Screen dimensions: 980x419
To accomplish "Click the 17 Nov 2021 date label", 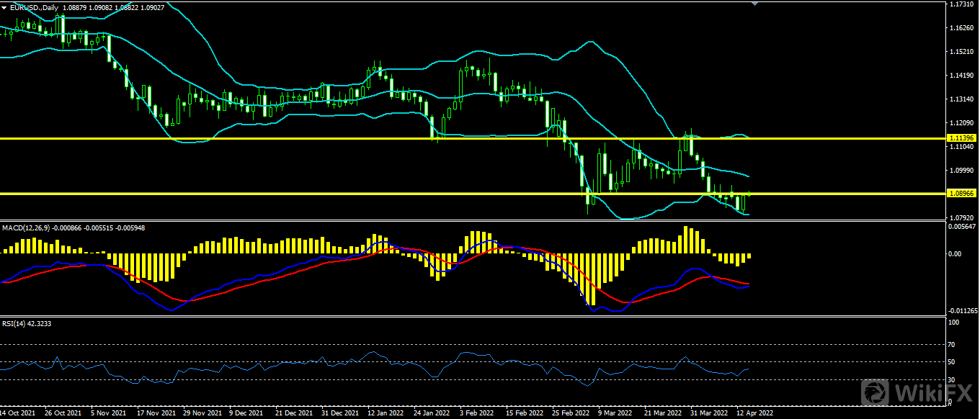I will [156, 414].
